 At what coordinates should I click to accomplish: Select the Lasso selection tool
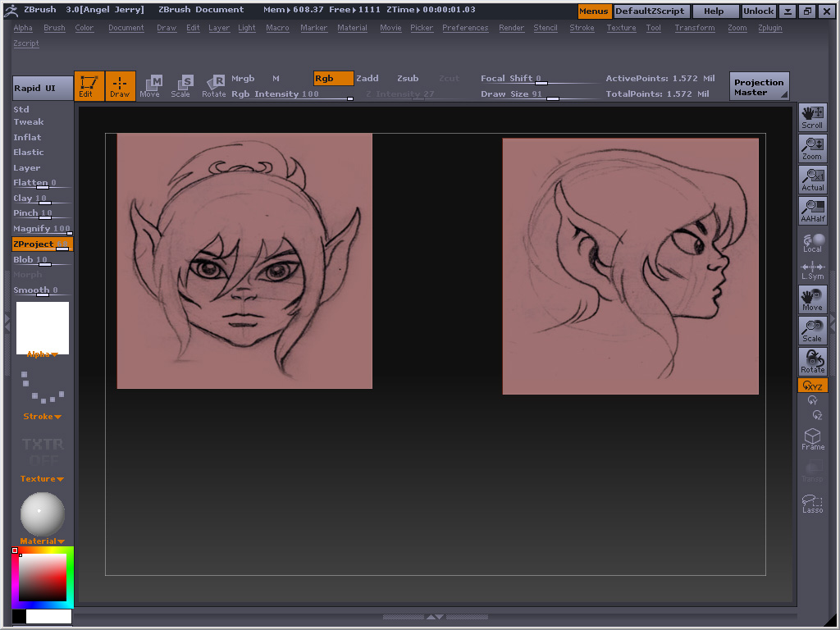pos(812,503)
